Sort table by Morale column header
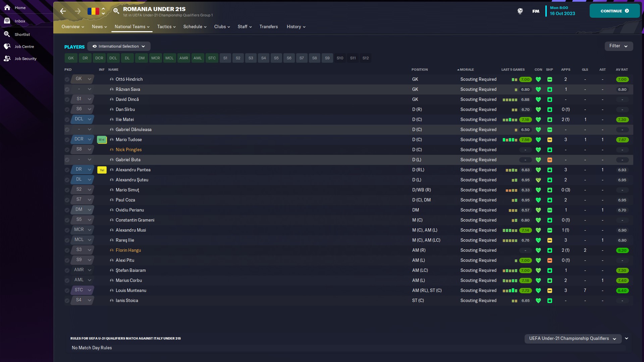Viewport: 644px width, 362px height. (466, 70)
